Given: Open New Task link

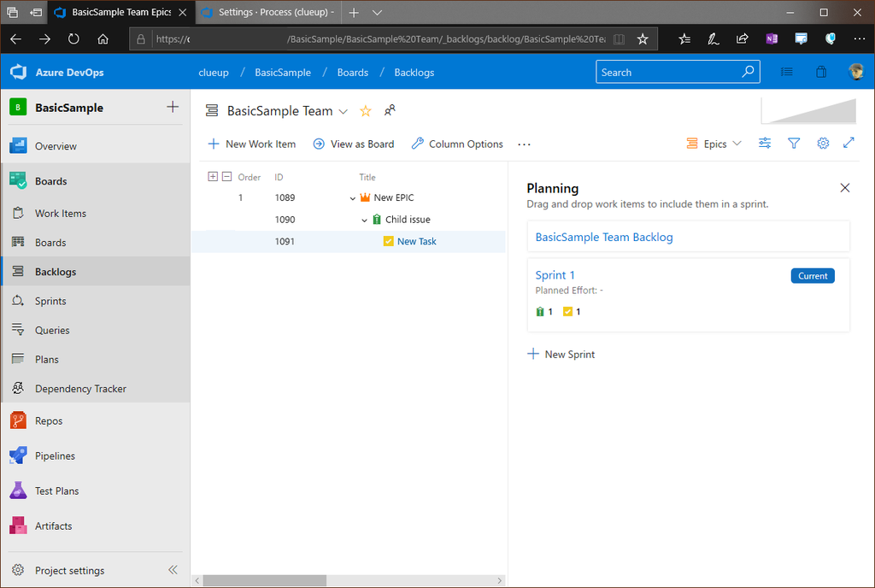Looking at the screenshot, I should coord(417,242).
